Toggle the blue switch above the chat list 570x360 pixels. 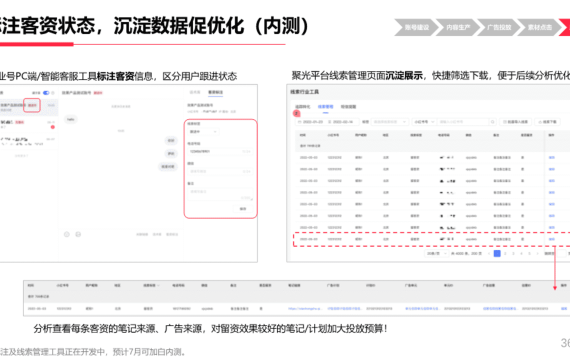pos(46,93)
